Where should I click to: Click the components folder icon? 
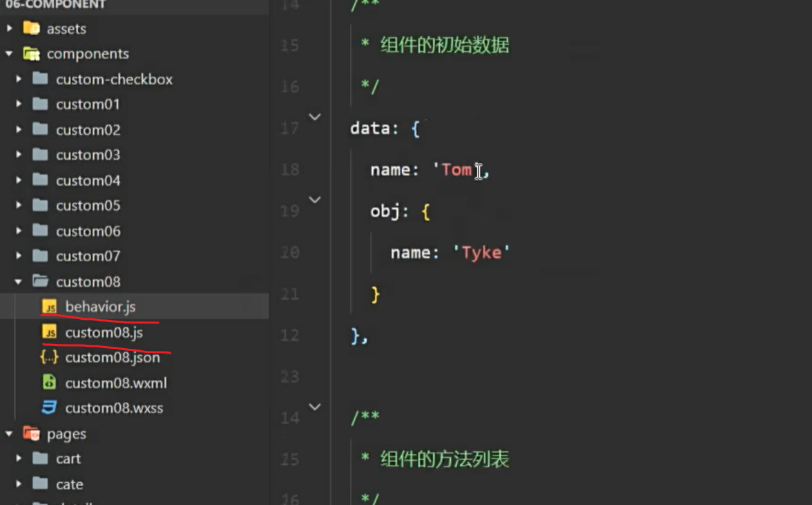31,54
